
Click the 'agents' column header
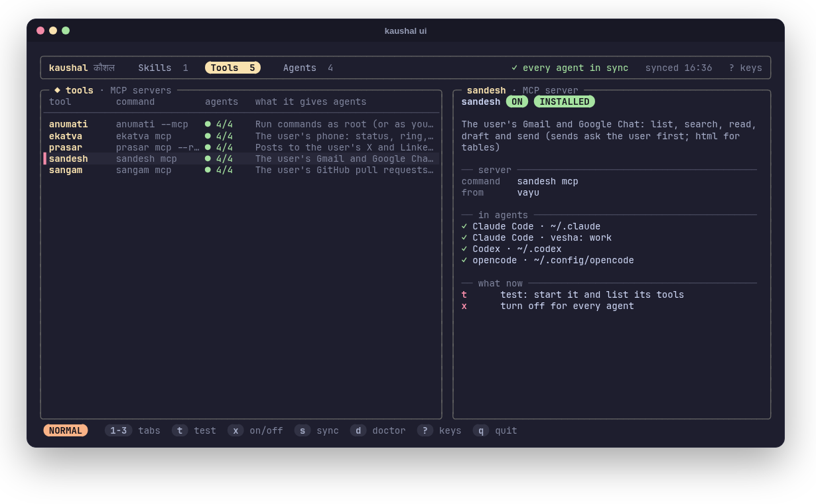click(222, 101)
